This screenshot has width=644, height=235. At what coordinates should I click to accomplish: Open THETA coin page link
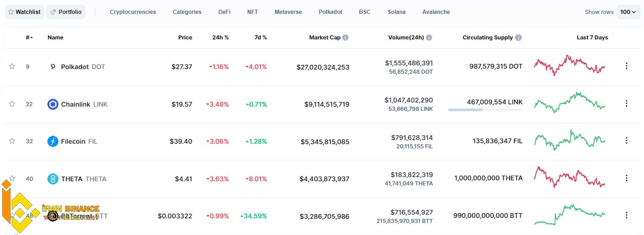tap(84, 179)
